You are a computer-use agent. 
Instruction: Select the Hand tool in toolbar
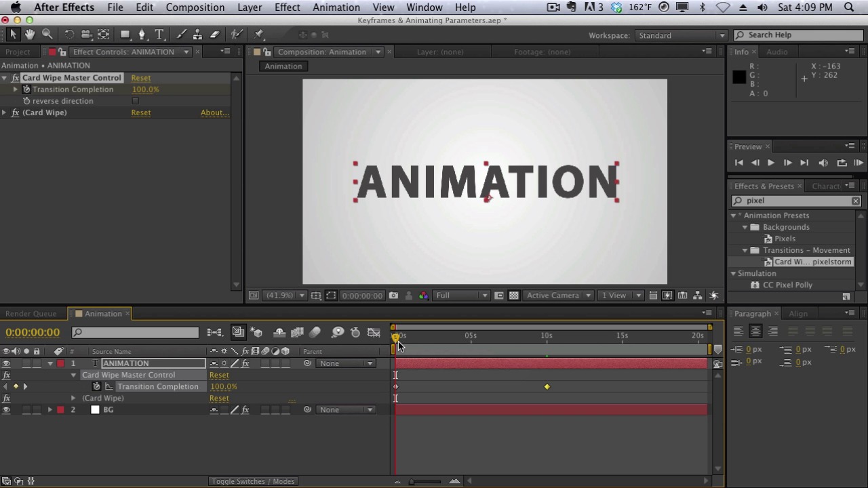coord(30,35)
